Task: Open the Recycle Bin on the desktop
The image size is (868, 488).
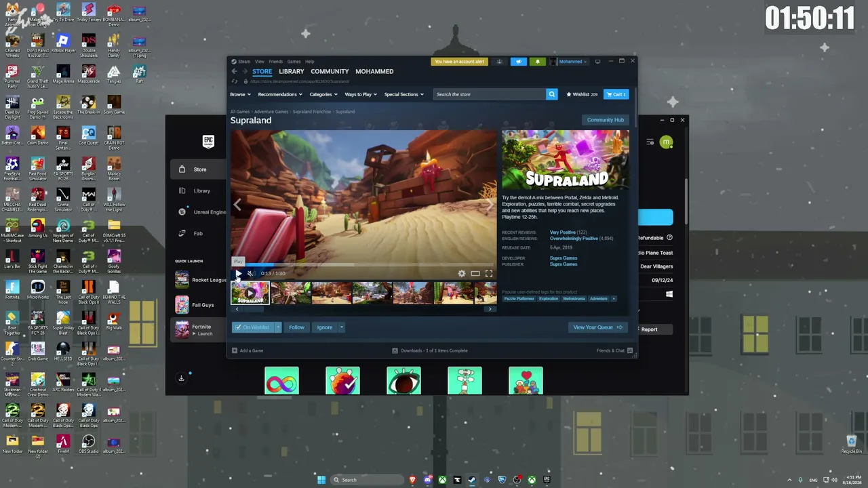Action: point(852,445)
